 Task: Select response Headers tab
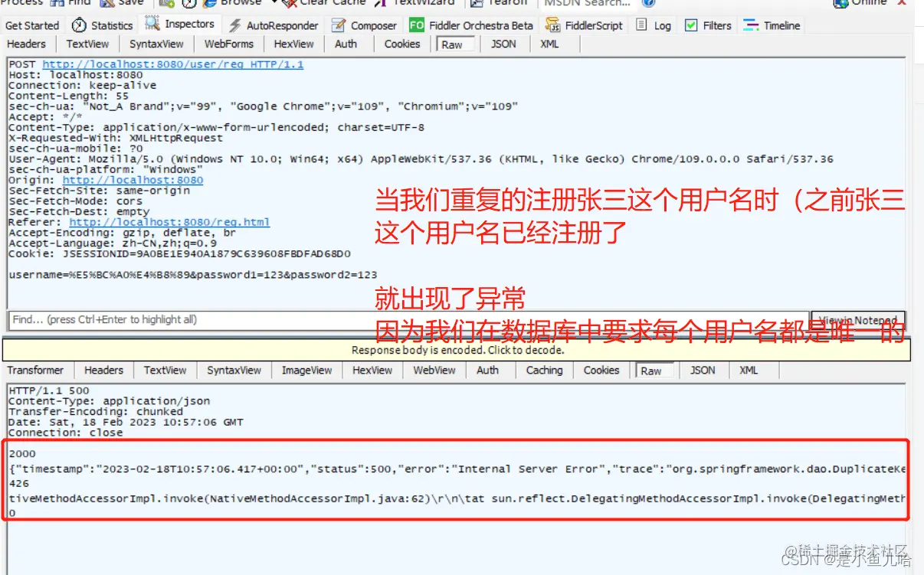pos(103,370)
